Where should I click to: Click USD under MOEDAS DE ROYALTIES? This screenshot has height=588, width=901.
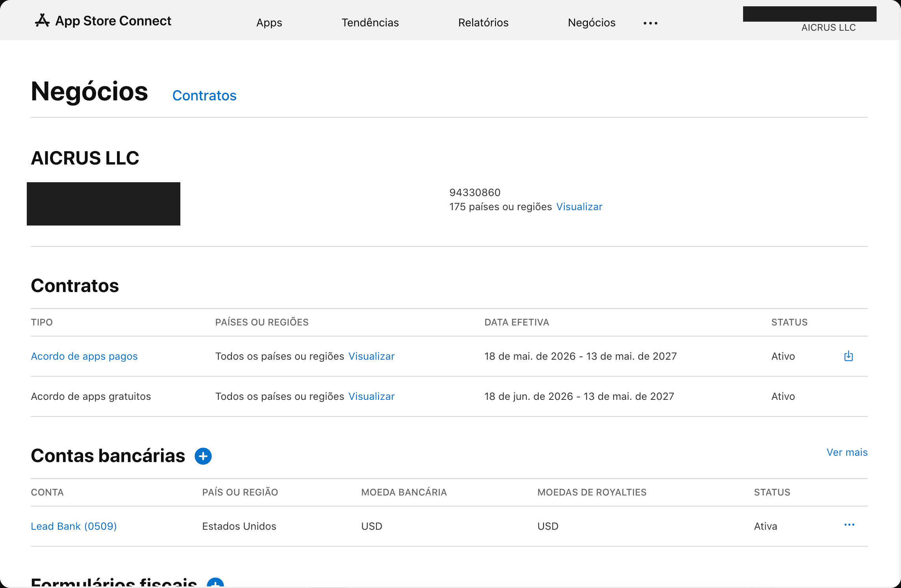click(548, 526)
